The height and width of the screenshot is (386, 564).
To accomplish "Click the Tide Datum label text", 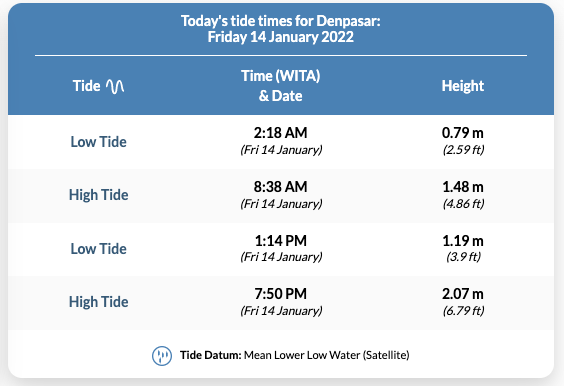I will click(211, 355).
